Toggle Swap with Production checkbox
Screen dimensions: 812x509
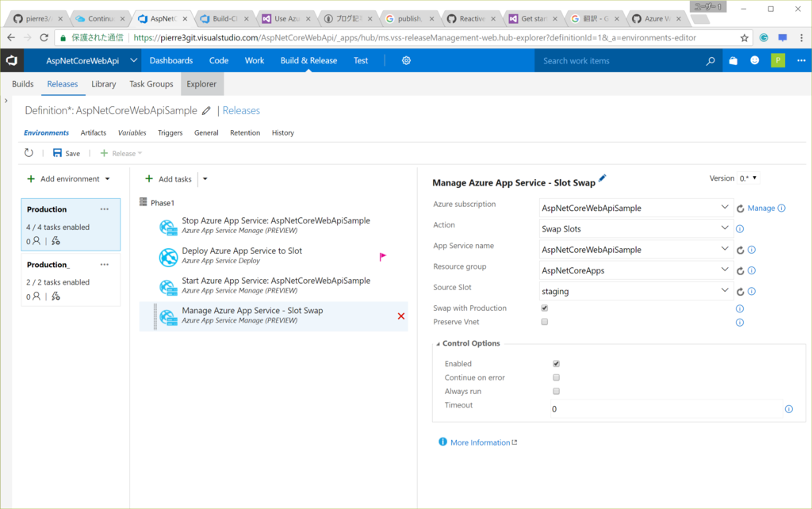[544, 308]
